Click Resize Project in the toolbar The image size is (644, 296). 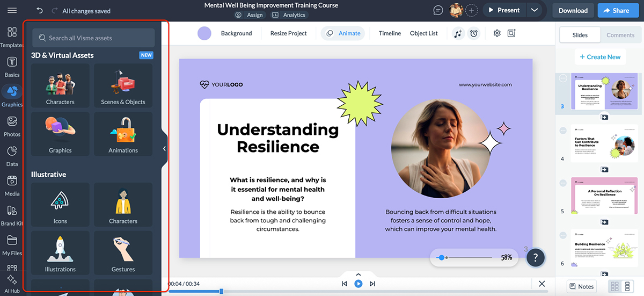tap(289, 33)
